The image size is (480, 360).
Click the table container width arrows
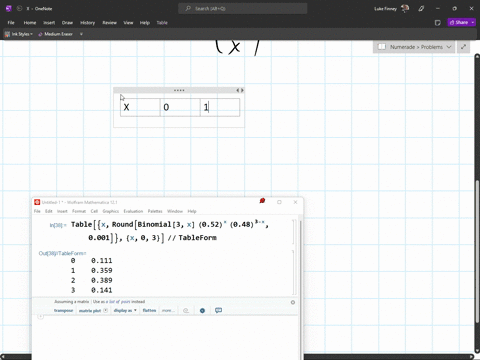click(x=240, y=90)
